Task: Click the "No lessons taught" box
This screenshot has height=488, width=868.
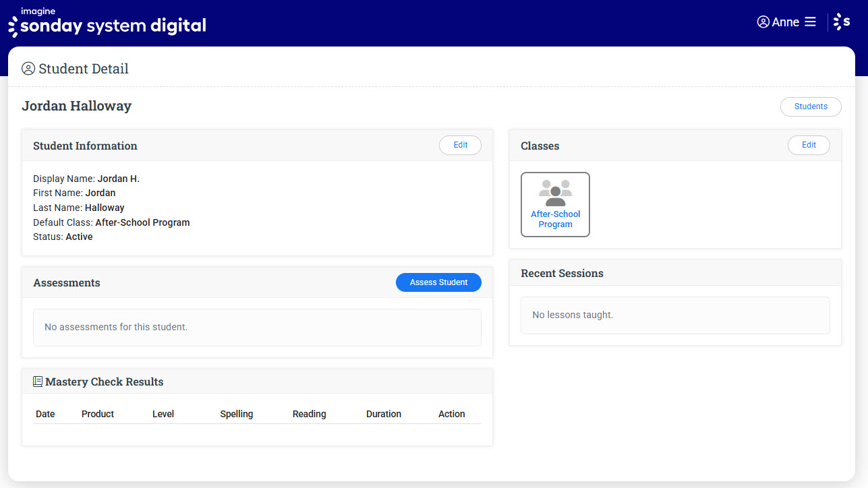Action: pyautogui.click(x=675, y=315)
